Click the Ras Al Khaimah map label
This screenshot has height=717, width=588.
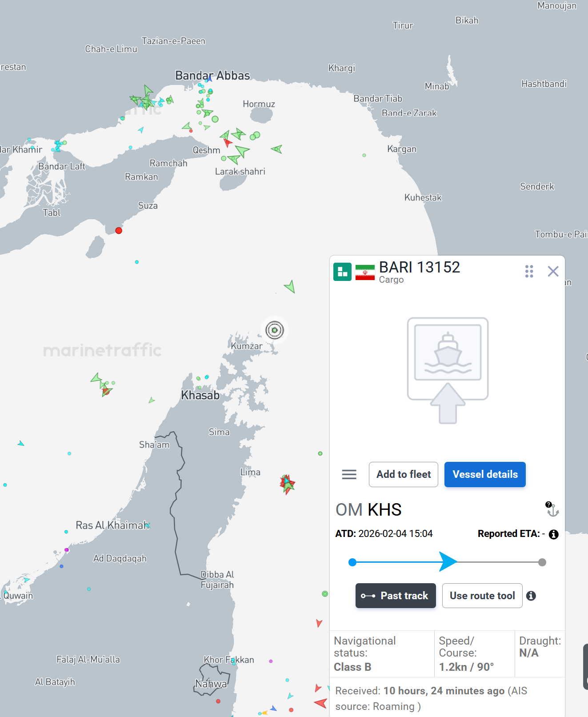coord(112,525)
